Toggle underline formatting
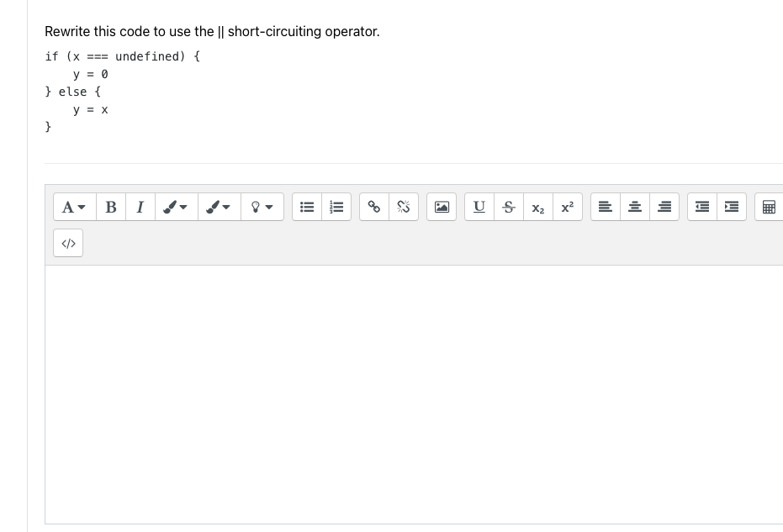 click(479, 207)
